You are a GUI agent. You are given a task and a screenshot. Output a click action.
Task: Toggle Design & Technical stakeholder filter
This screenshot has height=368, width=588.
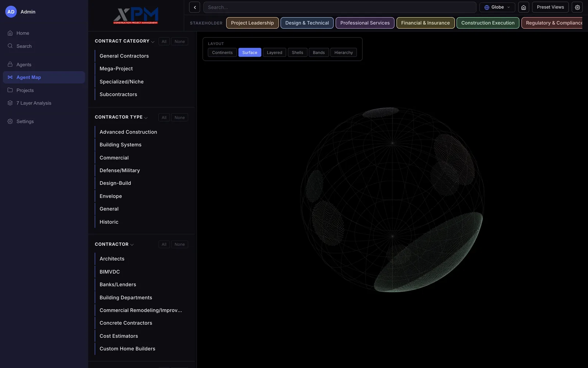pyautogui.click(x=307, y=23)
